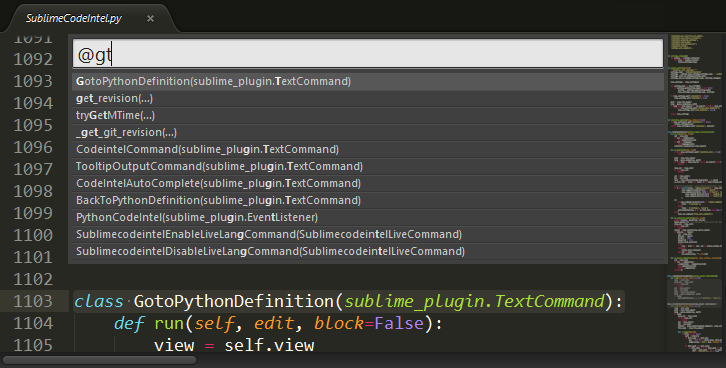Click the 'class' keyword on line 1103

(99, 301)
